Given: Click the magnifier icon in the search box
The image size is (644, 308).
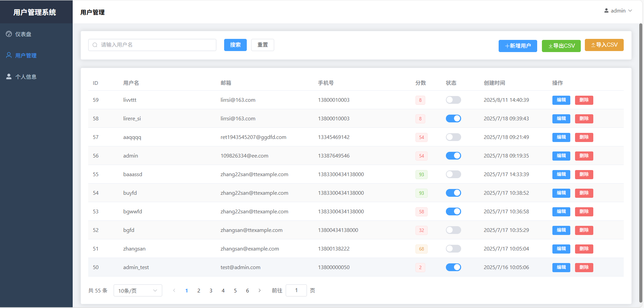Looking at the screenshot, I should [95, 45].
